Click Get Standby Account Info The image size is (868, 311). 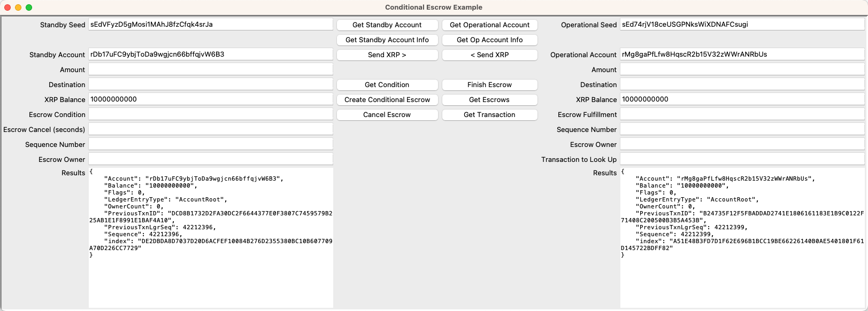[x=387, y=40]
